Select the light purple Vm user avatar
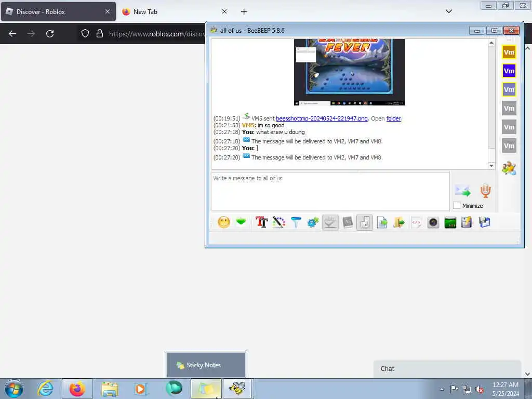The width and height of the screenshot is (532, 399). [x=509, y=89]
